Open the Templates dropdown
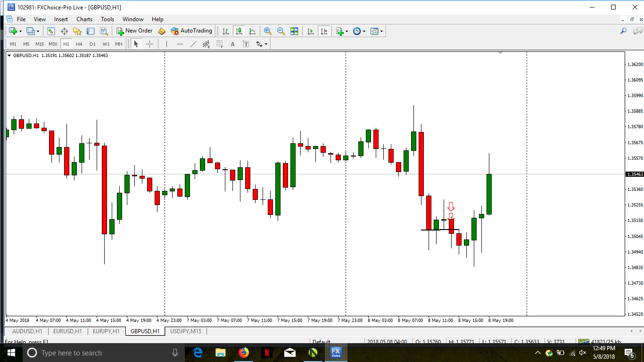This screenshot has height=362, width=644. [x=377, y=31]
